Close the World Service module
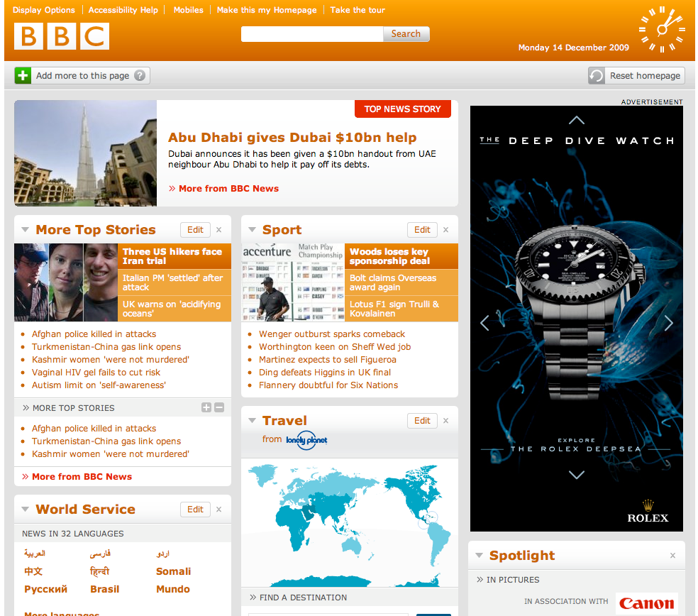This screenshot has height=616, width=698. coord(219,509)
